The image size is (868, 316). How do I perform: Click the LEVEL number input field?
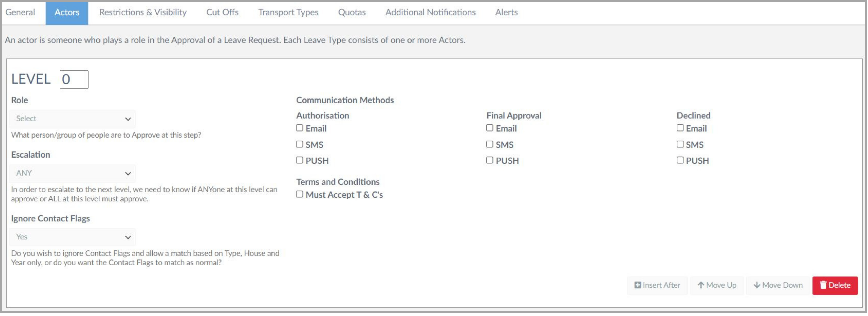click(x=74, y=80)
